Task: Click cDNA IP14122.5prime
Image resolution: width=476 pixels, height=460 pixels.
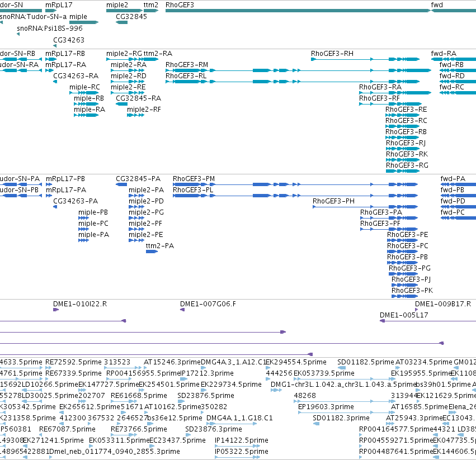Action: 237,446
